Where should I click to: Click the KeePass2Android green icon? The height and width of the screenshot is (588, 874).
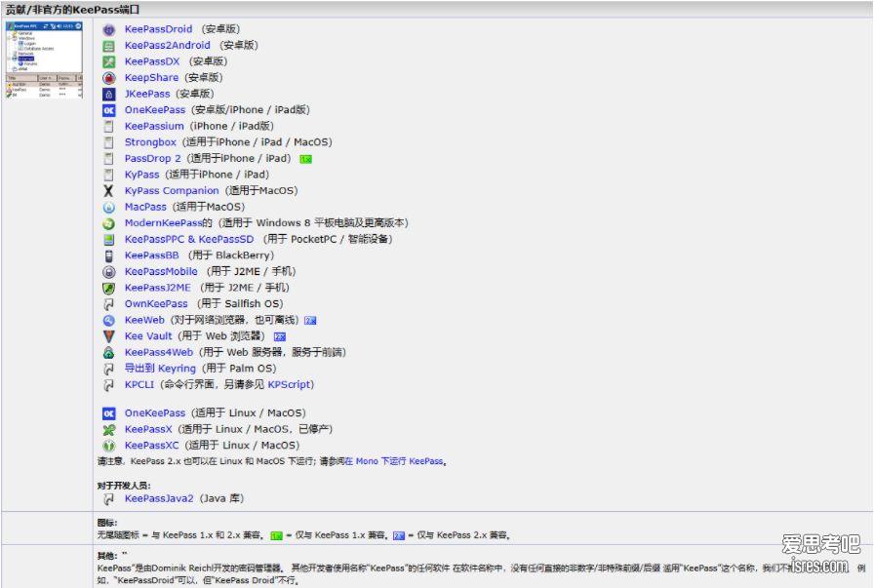[x=108, y=46]
